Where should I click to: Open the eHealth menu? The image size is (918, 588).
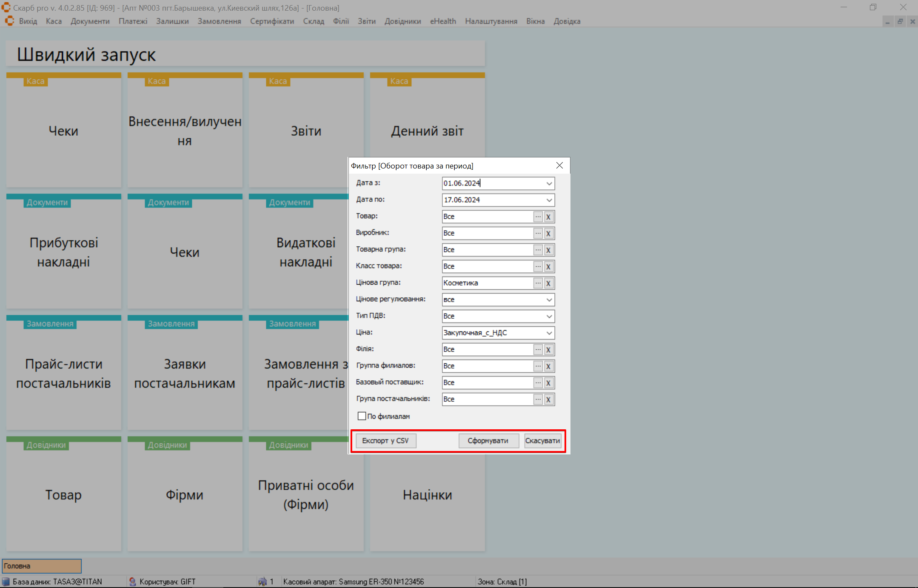pyautogui.click(x=443, y=21)
